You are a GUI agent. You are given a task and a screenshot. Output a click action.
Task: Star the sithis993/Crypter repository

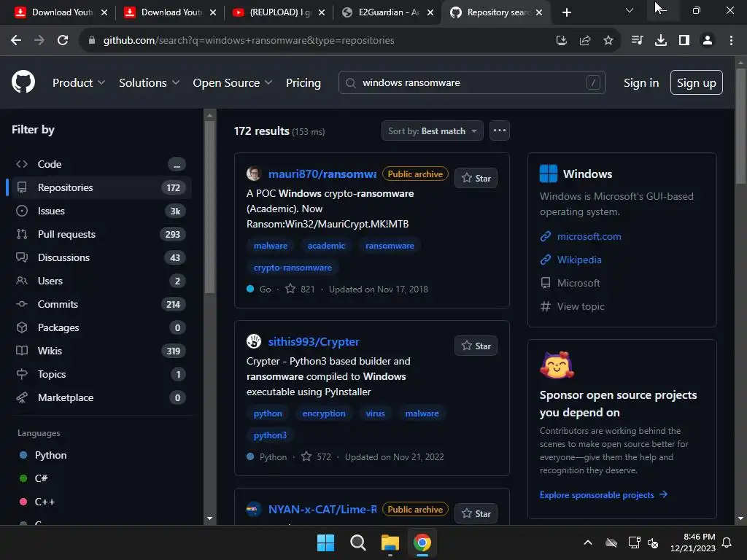click(x=476, y=346)
